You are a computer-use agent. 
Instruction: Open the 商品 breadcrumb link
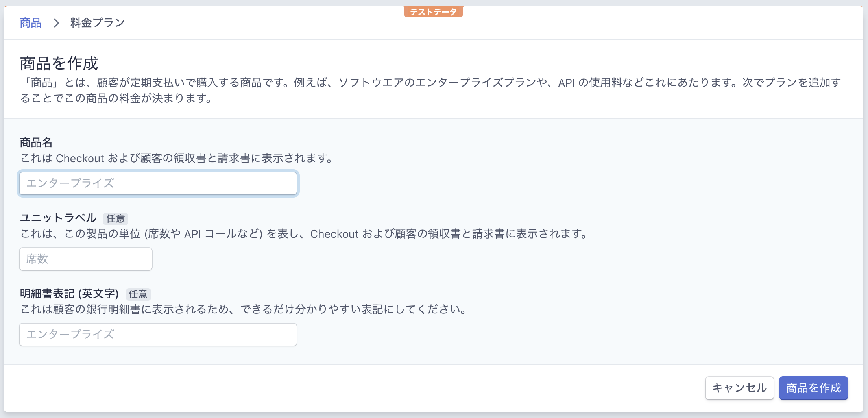30,23
